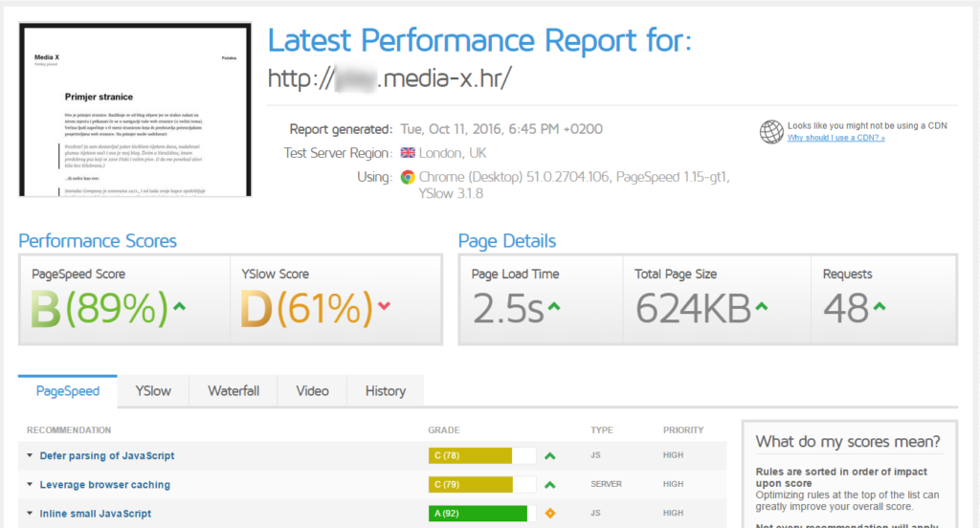Click the website screenshot thumbnail
The height and width of the screenshot is (528, 980).
point(136,110)
